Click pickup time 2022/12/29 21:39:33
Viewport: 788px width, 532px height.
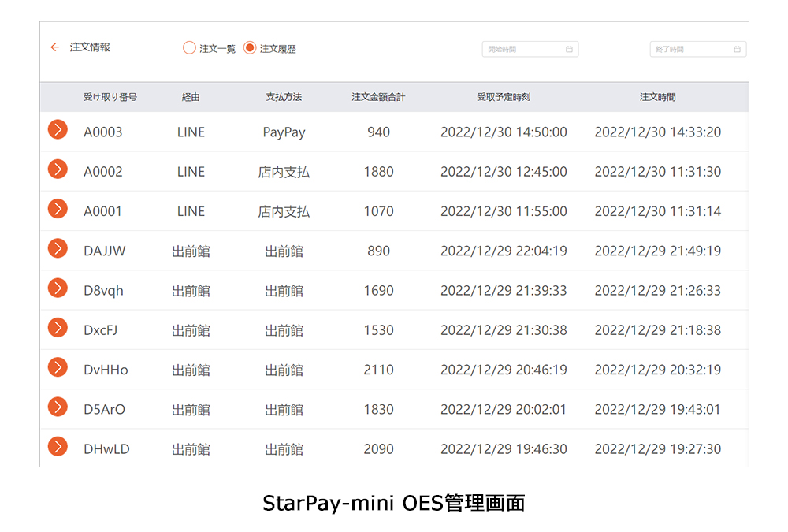click(x=504, y=291)
